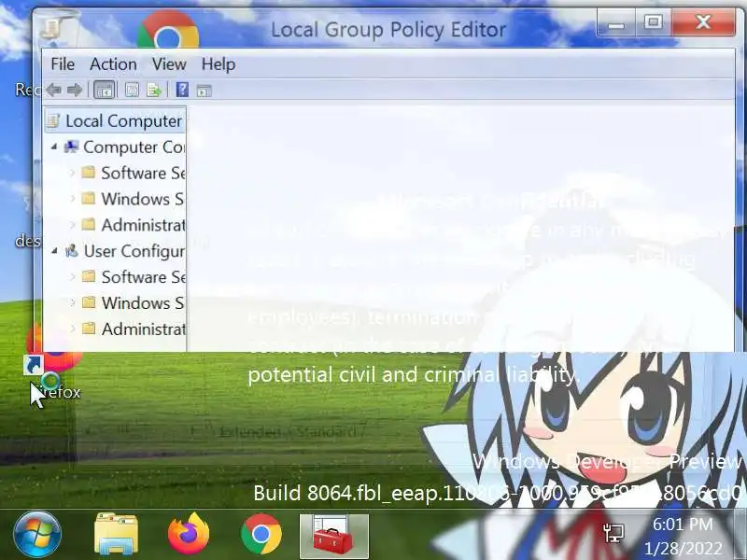
Task: Collapse the Computer Configuration node arrow
Action: (x=54, y=147)
